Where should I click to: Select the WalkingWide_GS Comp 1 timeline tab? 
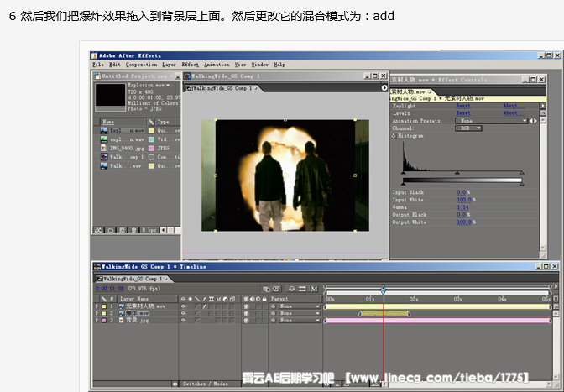click(132, 279)
